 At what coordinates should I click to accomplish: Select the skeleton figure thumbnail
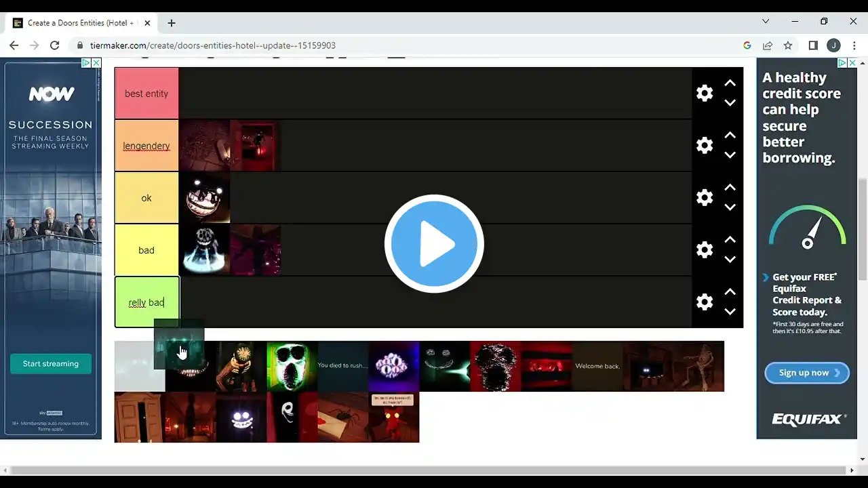point(699,366)
